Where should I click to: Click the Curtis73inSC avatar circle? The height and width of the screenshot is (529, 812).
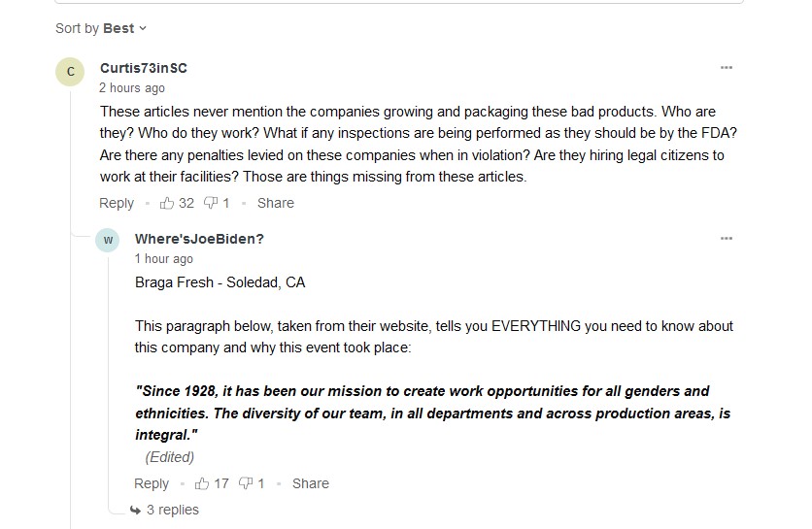coord(70,72)
